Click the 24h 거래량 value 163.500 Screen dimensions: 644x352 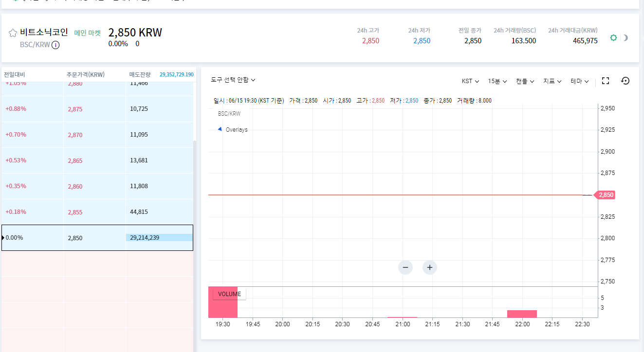523,41
